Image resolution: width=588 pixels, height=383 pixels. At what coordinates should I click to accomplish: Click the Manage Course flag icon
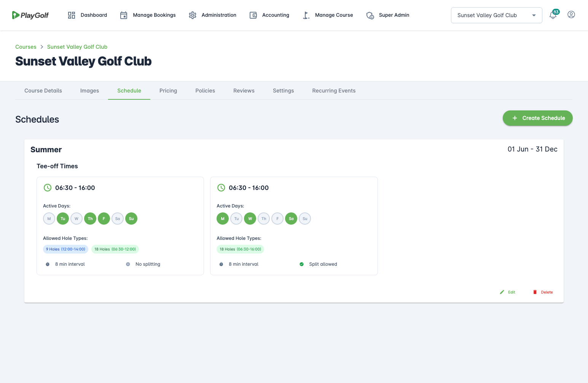click(x=306, y=15)
